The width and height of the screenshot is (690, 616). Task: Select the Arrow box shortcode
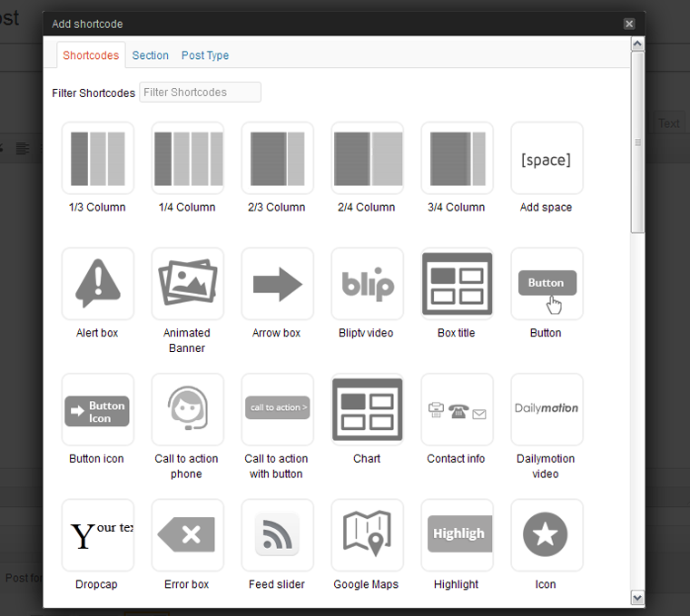pos(277,284)
